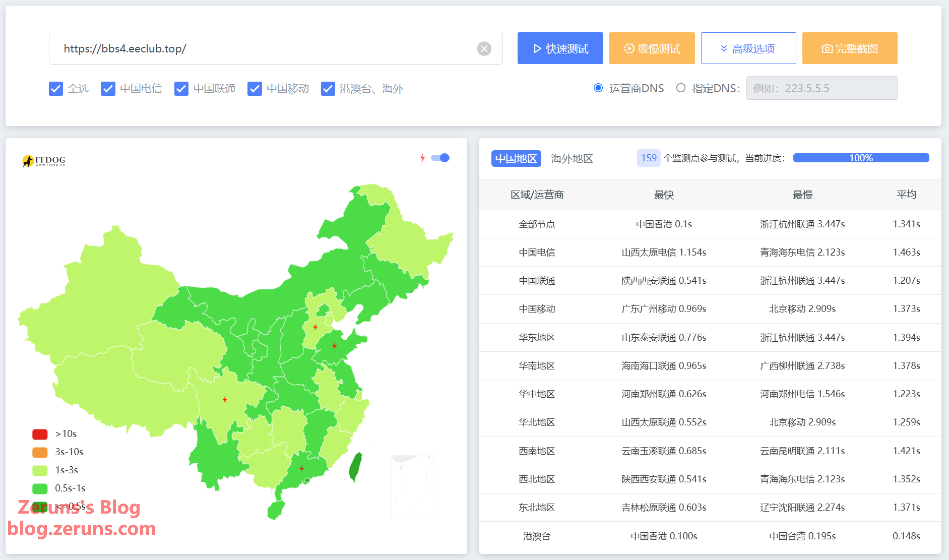This screenshot has width=949, height=560.
Task: Click the lightning marker on Hebei province
Action: click(x=315, y=327)
